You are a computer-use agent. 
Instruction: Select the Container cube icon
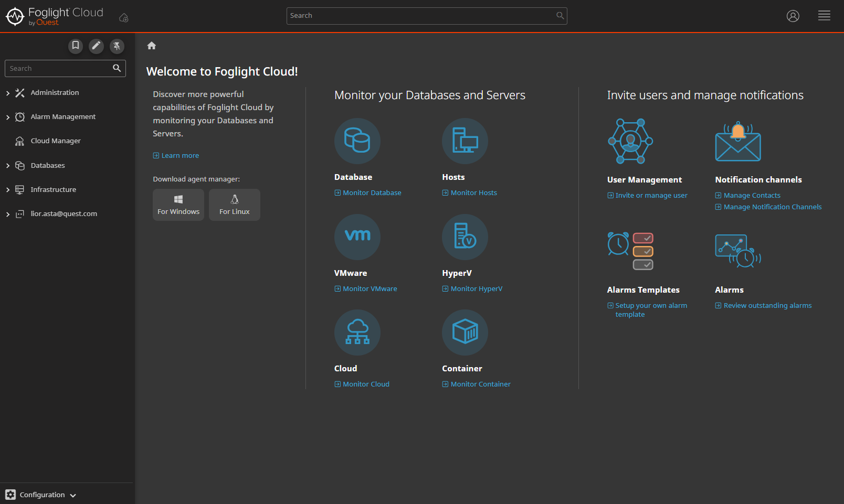465,333
